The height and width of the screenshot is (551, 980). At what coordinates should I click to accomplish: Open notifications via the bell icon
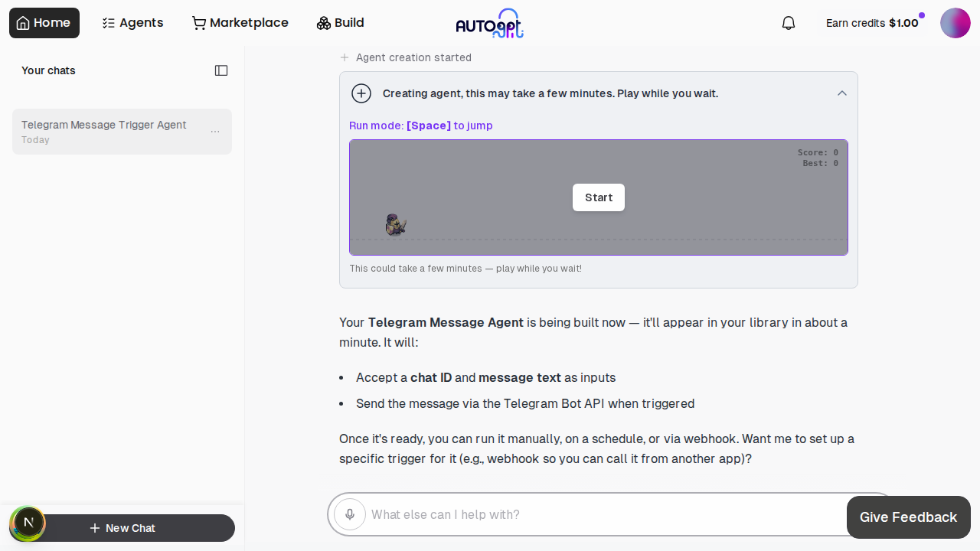pos(788,23)
